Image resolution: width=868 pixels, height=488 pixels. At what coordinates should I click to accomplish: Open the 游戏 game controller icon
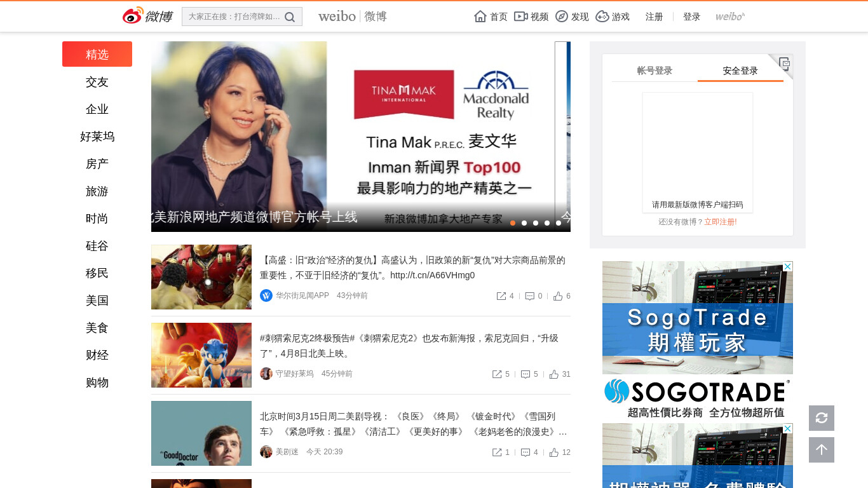click(602, 17)
